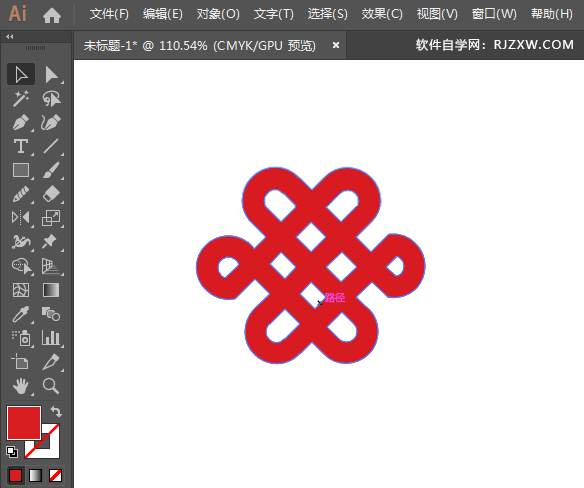Click the toolbar drag gripper handle
Screen dimensions: 584x488
click(x=35, y=48)
